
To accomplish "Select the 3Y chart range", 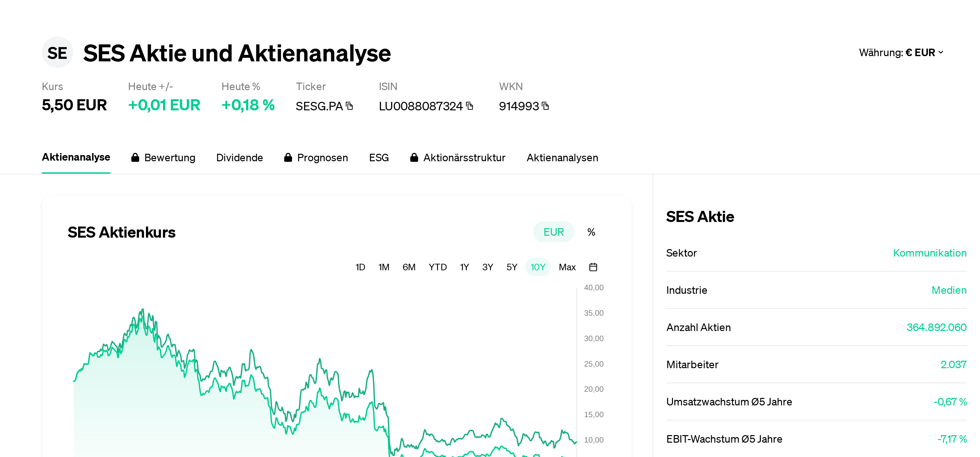I will coord(488,267).
